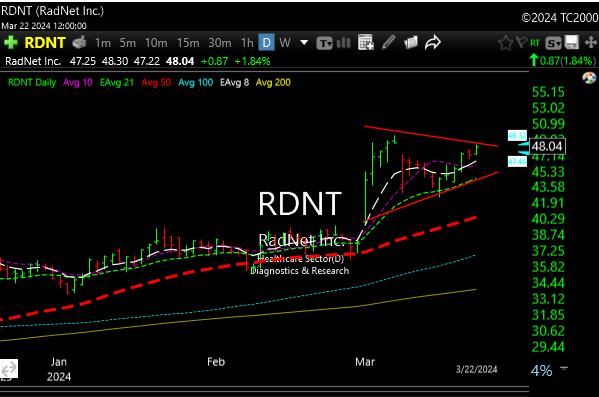
Task: Toggle the favorite star icon
Action: [x=505, y=43]
